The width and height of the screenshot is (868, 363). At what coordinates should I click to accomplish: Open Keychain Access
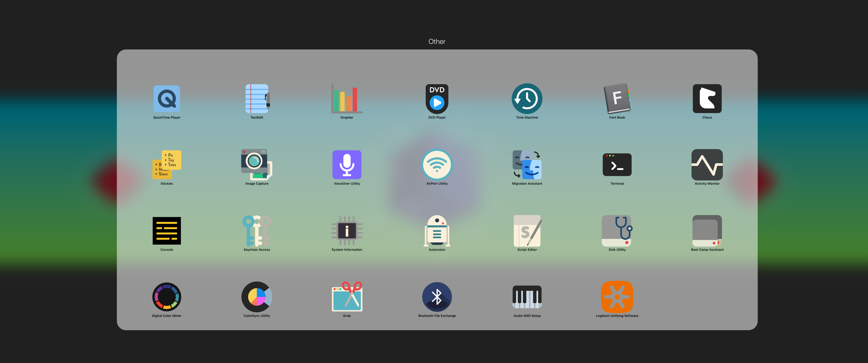(257, 231)
